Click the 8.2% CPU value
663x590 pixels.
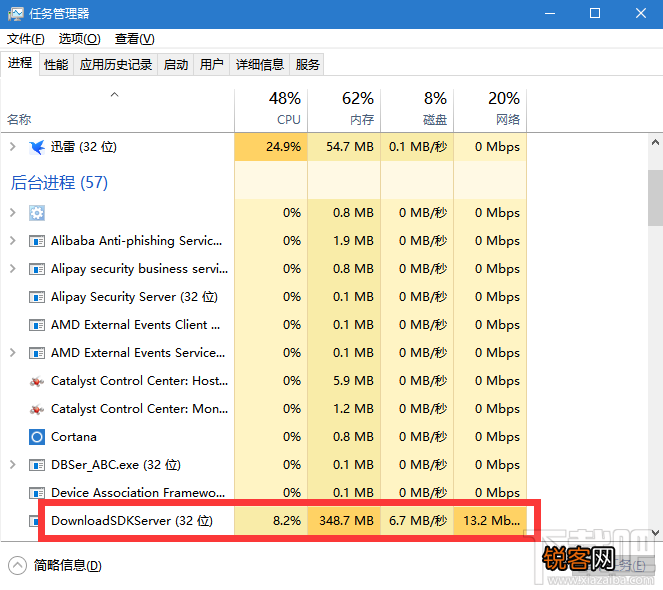click(287, 521)
